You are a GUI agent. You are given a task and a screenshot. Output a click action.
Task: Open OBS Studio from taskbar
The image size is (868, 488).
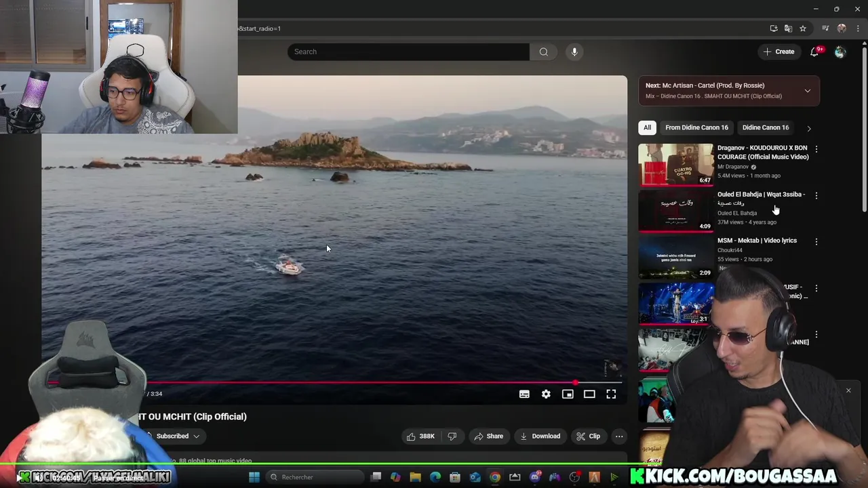575,477
